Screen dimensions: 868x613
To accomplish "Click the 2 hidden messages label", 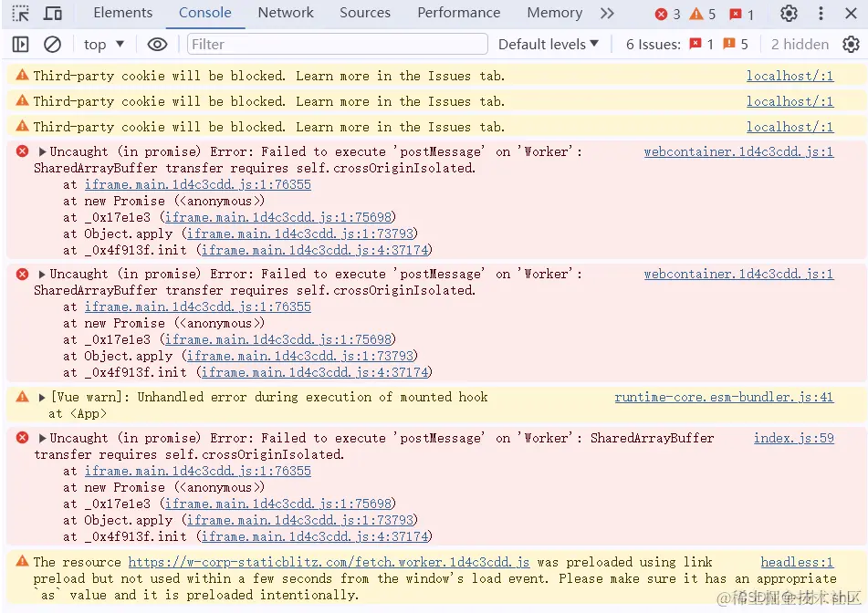I will click(800, 45).
